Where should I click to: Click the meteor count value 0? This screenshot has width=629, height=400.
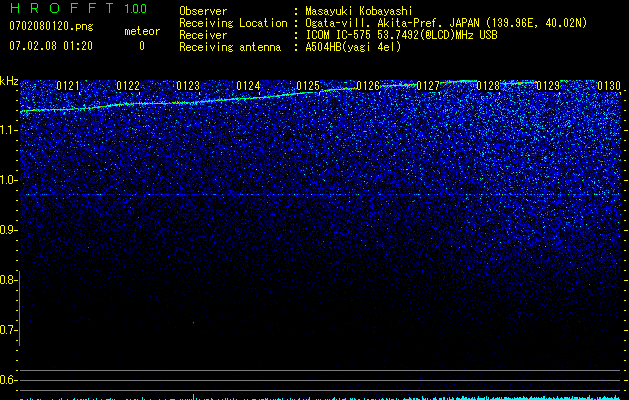[x=142, y=46]
